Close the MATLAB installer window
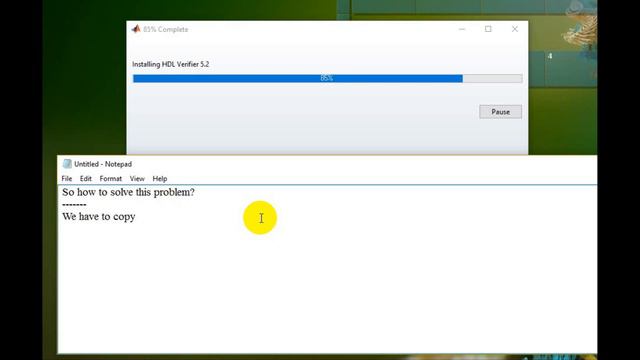Image resolution: width=640 pixels, height=360 pixels. (515, 29)
